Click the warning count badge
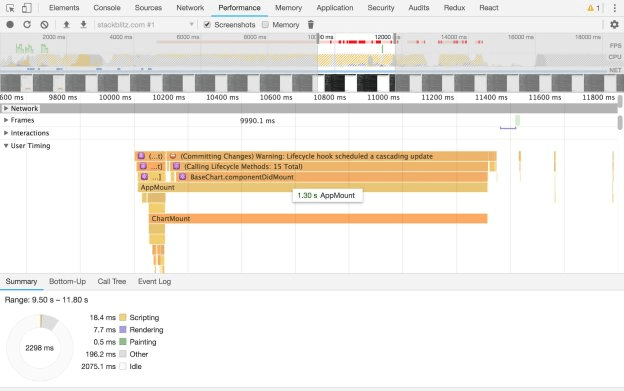Image resolution: width=624 pixels, height=391 pixels. 593,8
